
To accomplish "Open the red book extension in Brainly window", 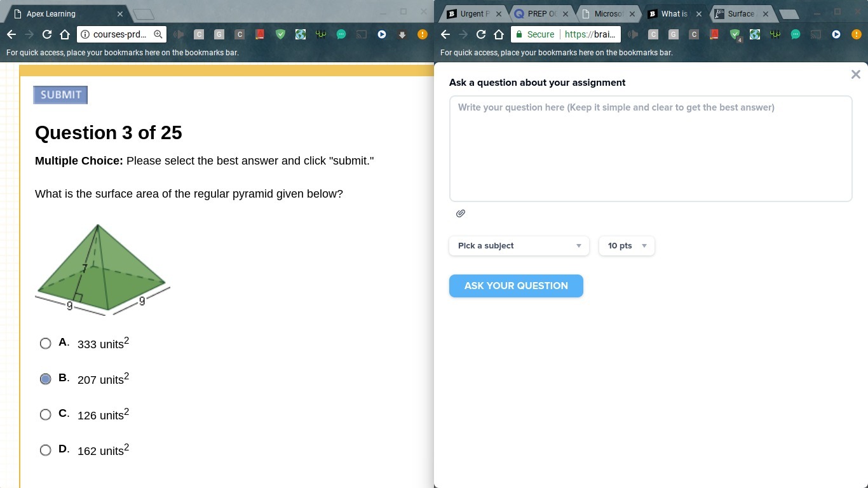I will pos(714,34).
